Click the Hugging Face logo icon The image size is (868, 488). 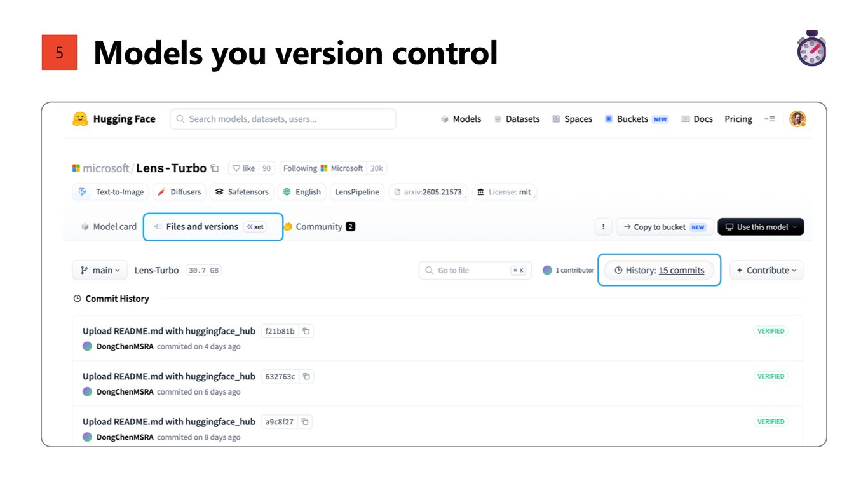(x=80, y=119)
